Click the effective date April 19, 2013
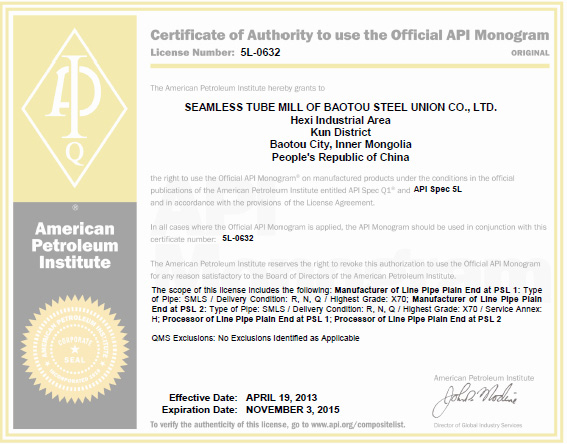The image size is (567, 444). [x=282, y=398]
